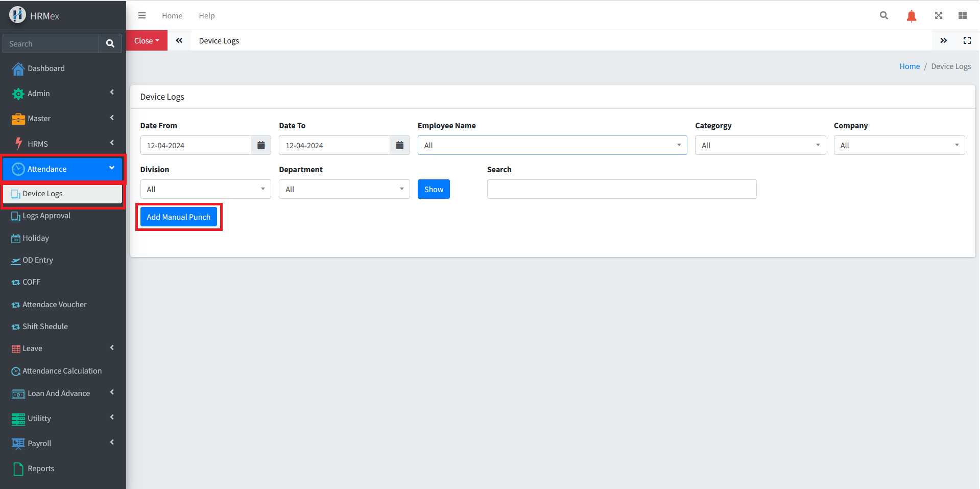Open Logs Approval in sidebar
The height and width of the screenshot is (489, 980).
pyautogui.click(x=46, y=216)
